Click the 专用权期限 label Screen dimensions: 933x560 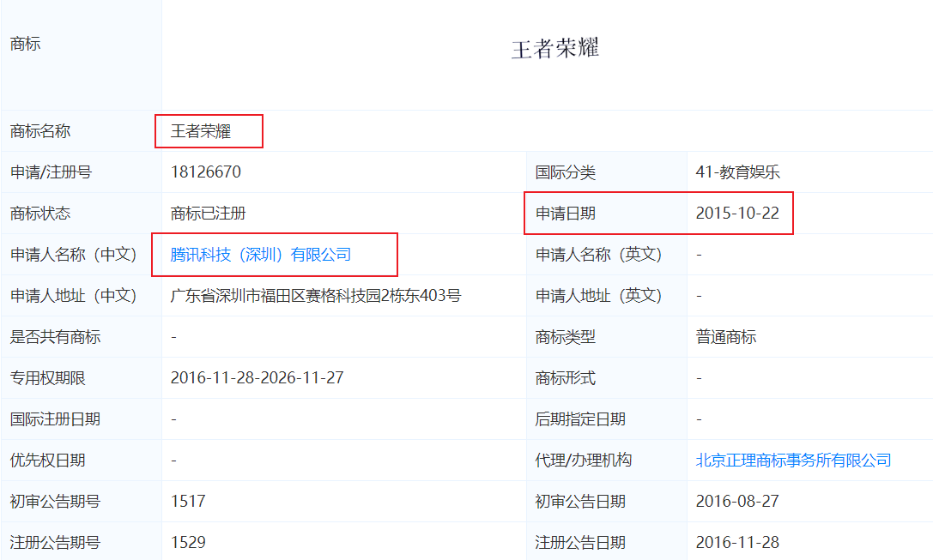[47, 378]
